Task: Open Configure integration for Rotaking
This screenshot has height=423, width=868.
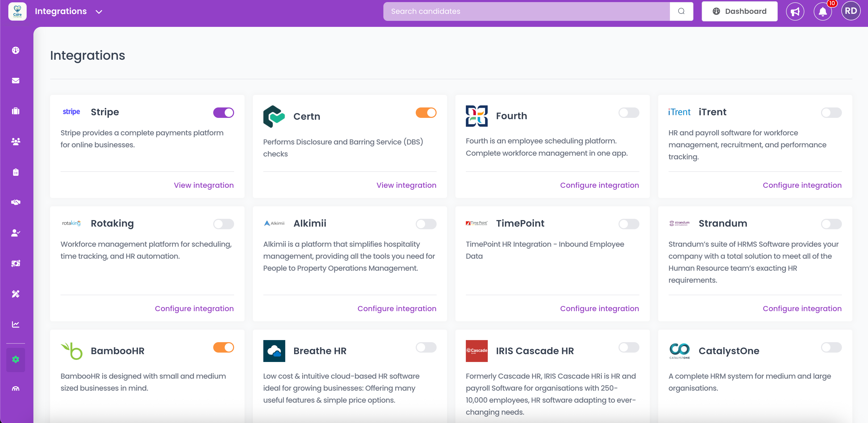Action: [x=194, y=309]
